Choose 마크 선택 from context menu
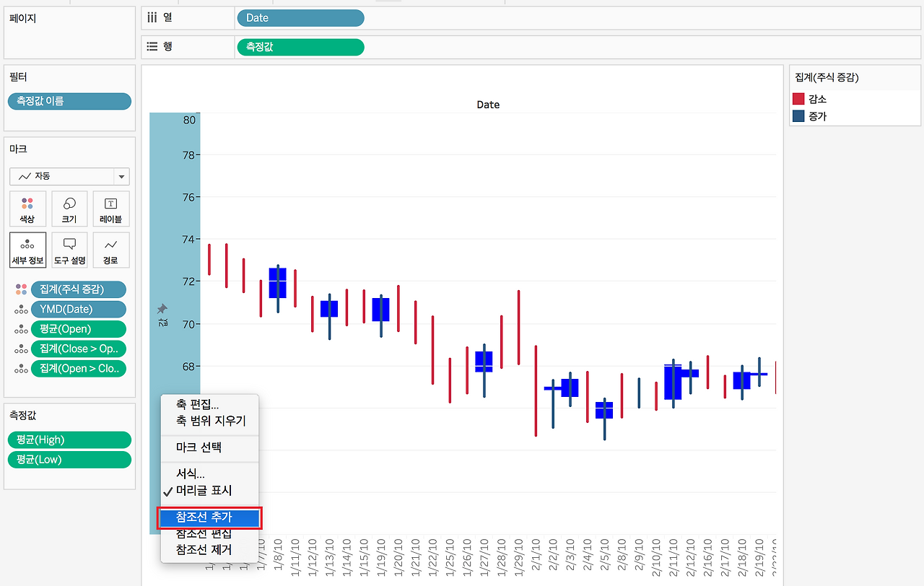This screenshot has height=586, width=924. tap(199, 447)
